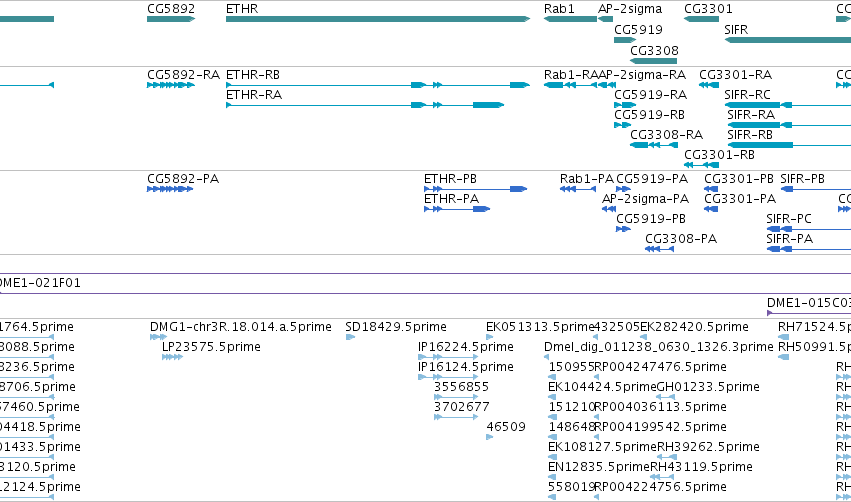
Task: Select the SIFR-RC transcript label
Action: coord(747,95)
